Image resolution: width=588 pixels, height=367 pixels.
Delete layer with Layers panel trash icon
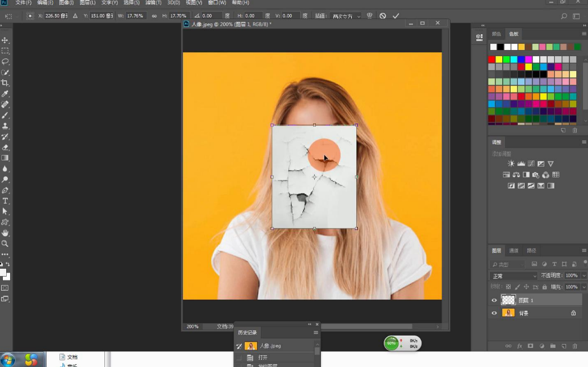tap(575, 346)
